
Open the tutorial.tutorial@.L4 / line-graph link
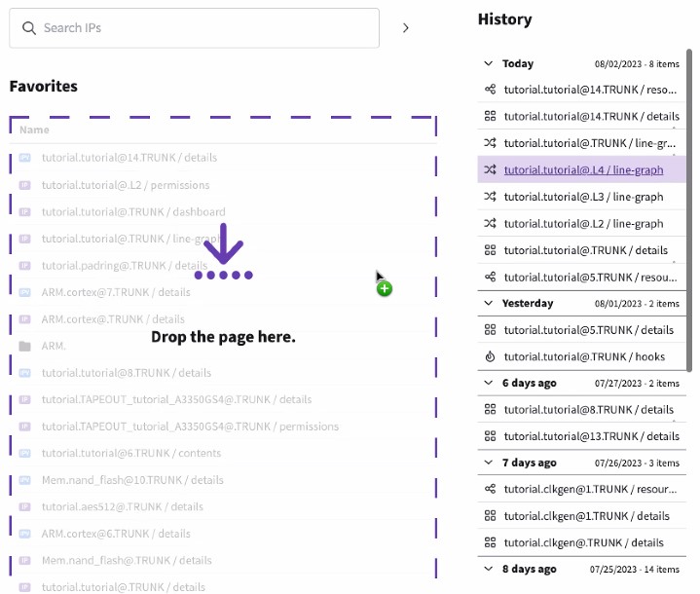coord(583,169)
